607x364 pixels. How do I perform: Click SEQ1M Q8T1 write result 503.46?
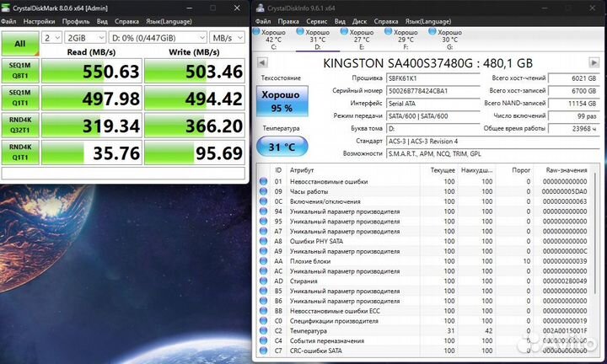[x=195, y=71]
